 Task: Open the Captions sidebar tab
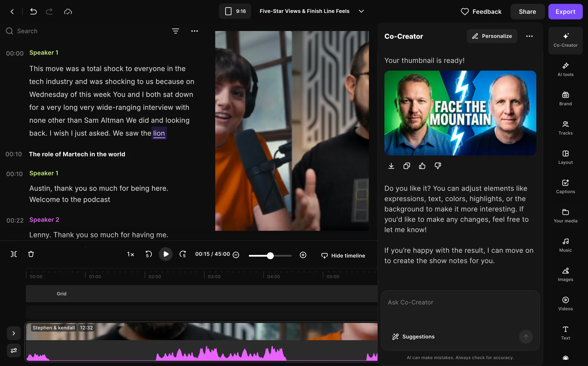point(565,187)
